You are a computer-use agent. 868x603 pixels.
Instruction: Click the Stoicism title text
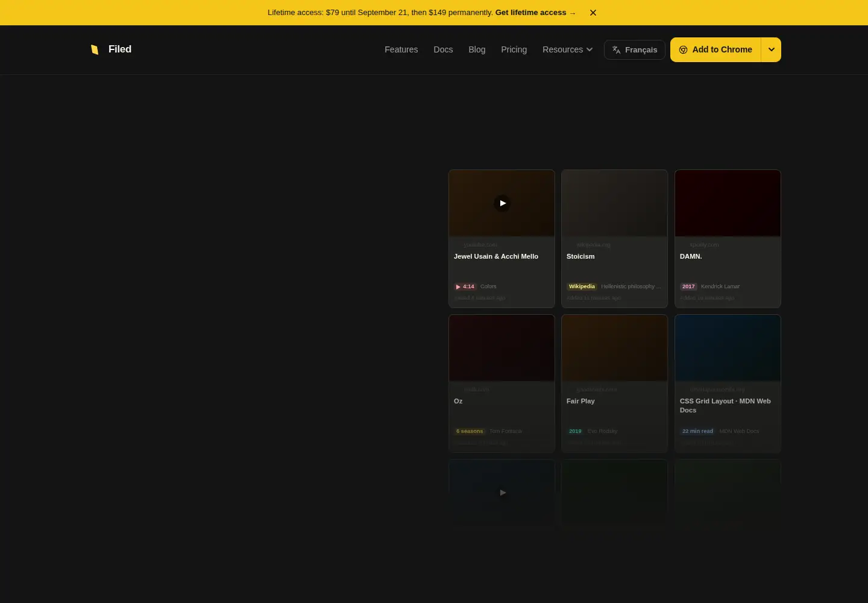point(580,256)
